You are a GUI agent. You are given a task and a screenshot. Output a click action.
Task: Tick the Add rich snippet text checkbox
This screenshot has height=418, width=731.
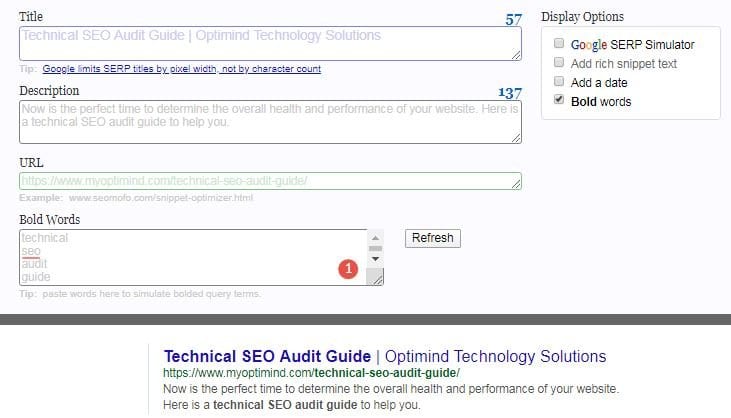point(559,62)
